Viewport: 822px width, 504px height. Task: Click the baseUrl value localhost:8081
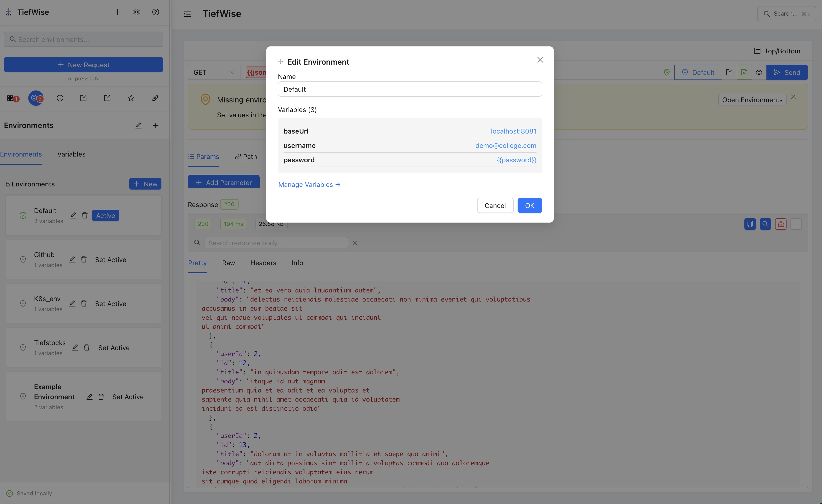coord(514,131)
